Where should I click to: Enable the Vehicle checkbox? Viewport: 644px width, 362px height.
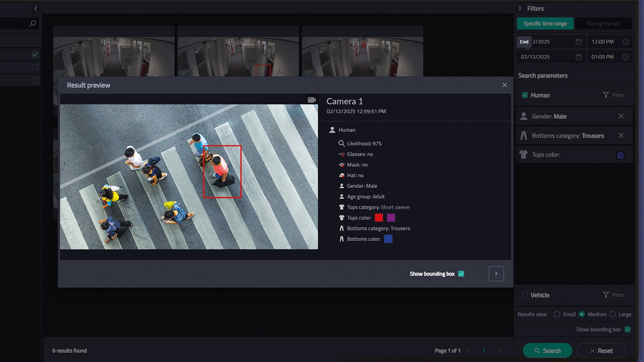[525, 295]
